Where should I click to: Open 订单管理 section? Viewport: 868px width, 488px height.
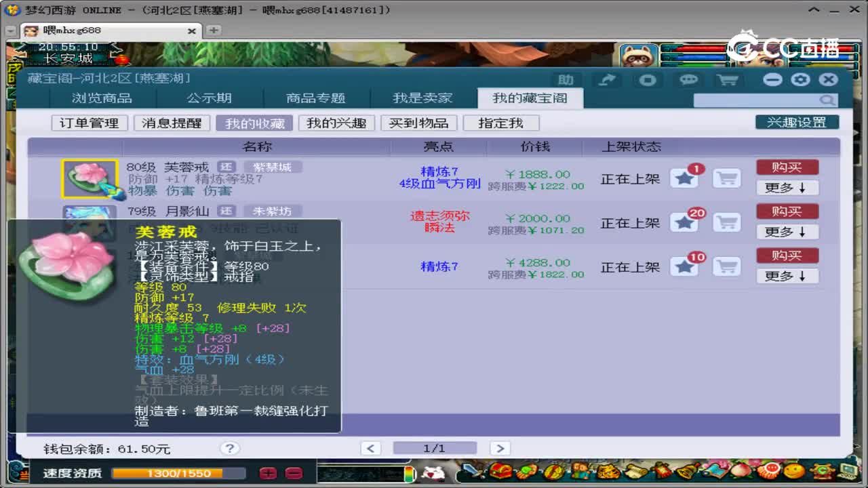[x=89, y=123]
